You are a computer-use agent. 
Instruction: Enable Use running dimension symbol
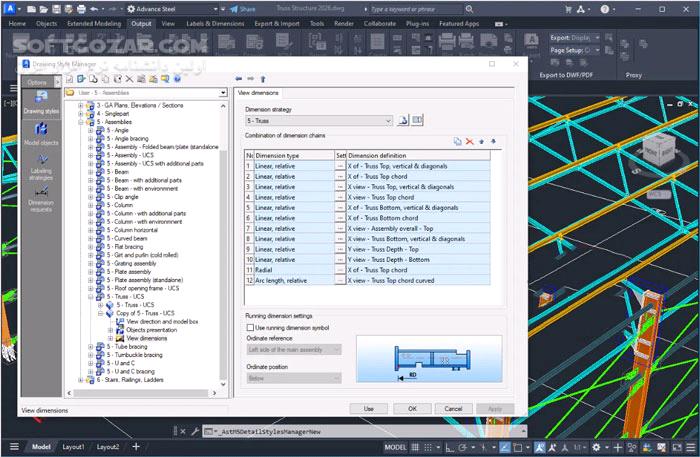(x=250, y=327)
